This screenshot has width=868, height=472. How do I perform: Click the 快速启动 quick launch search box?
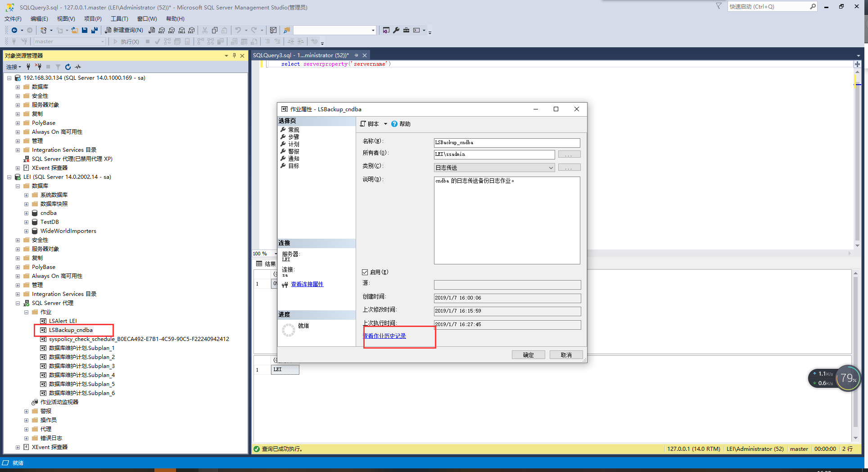768,6
